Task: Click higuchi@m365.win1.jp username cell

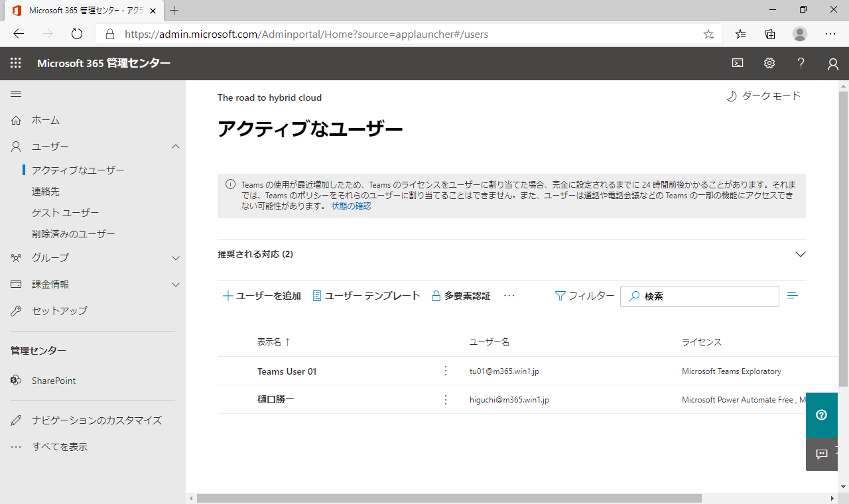Action: click(x=509, y=400)
